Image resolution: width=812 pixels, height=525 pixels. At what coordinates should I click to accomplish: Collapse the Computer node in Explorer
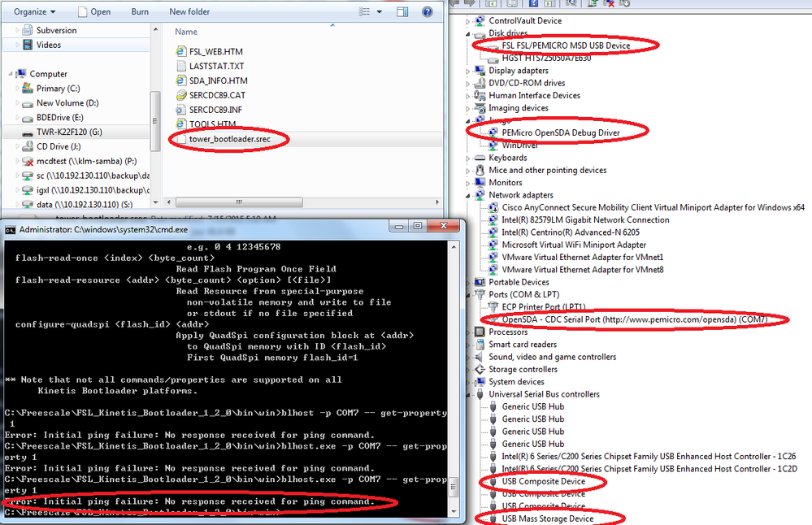(x=11, y=73)
